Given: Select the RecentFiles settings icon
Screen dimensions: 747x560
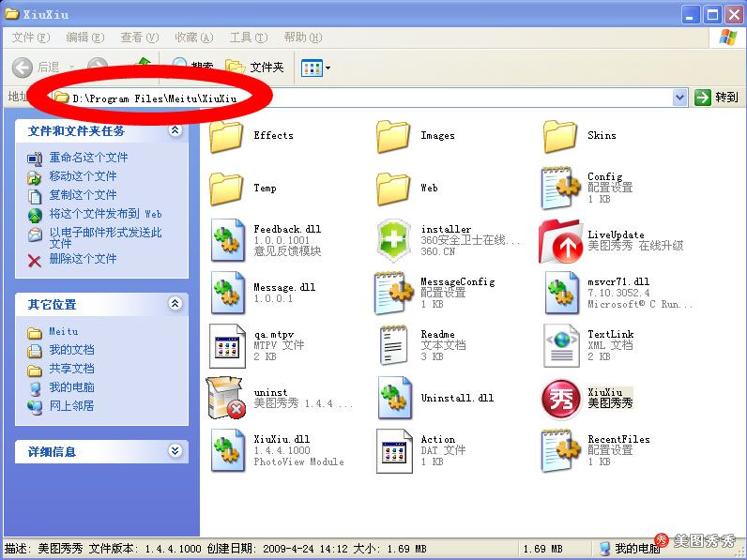Looking at the screenshot, I should pos(561,450).
